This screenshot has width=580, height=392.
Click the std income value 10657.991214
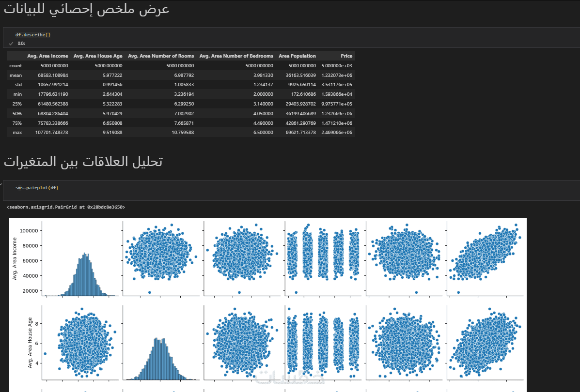53,85
